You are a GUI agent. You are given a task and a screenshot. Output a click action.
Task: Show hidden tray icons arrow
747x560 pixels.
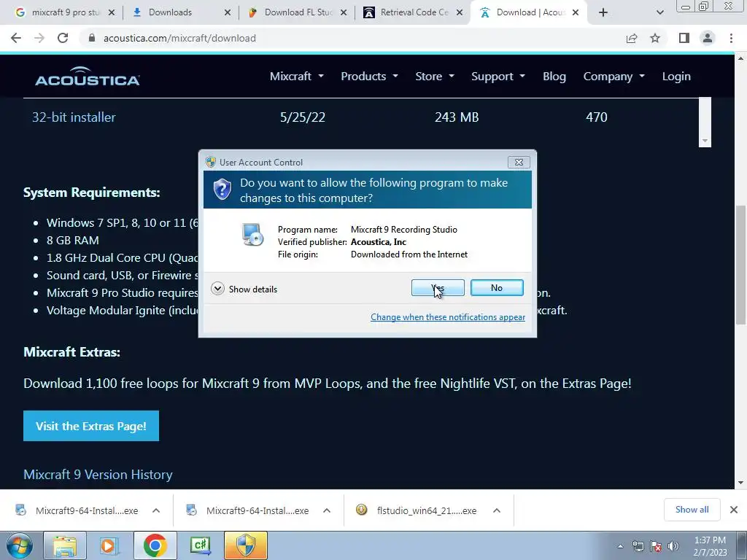click(x=620, y=547)
